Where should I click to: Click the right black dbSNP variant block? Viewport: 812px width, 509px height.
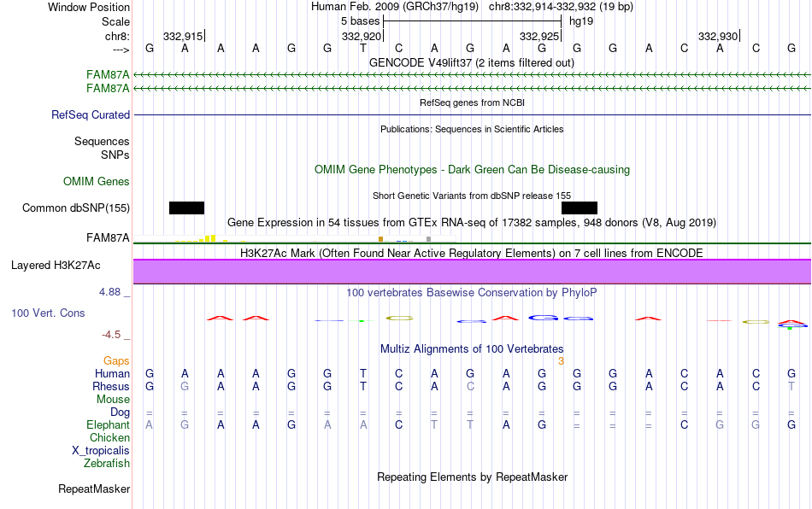click(x=580, y=208)
